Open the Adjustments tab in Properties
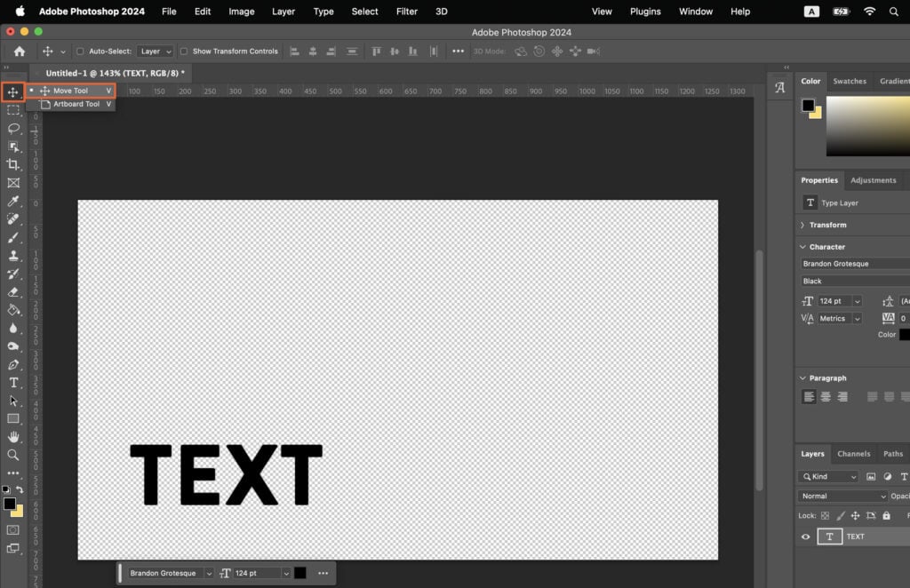Screen dimensions: 910x588 click(874, 179)
